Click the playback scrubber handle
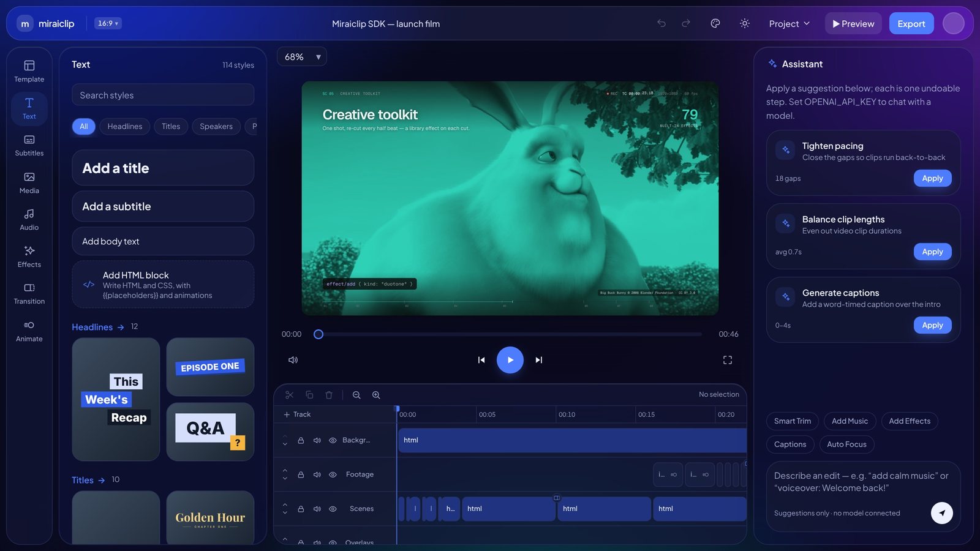This screenshot has width=980, height=551. [x=318, y=334]
